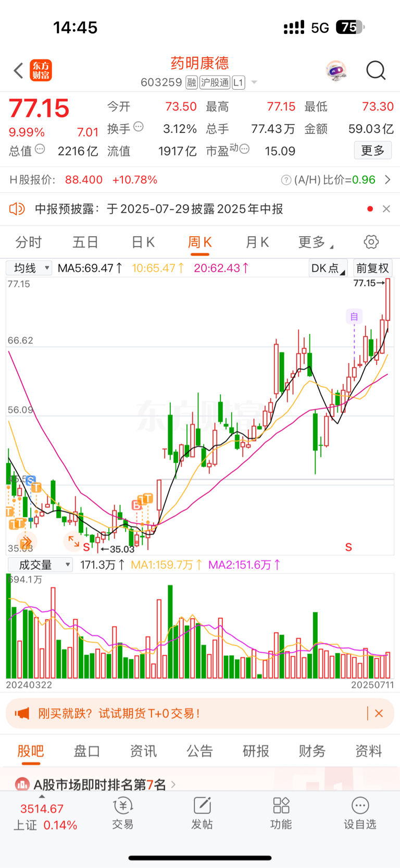Screen dimensions: 400x868
Task: Tap the megaphone promo icon
Action: [22, 713]
